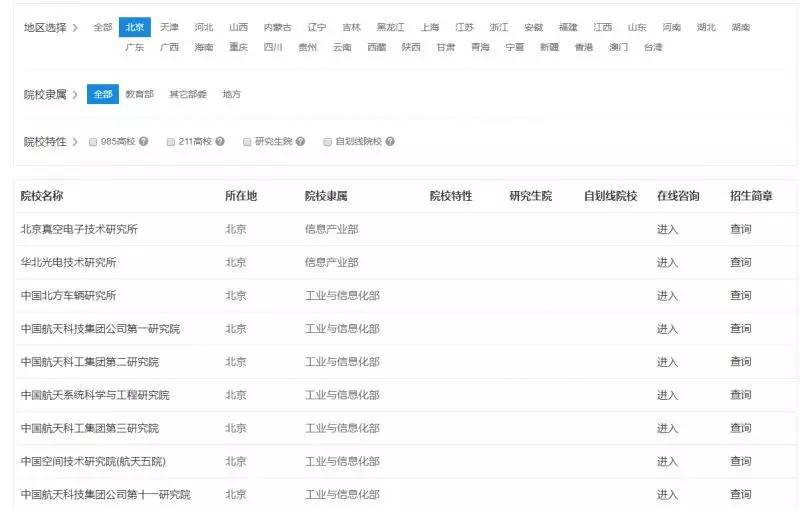800x510 pixels.
Task: Choose 新疆 region
Action: point(549,47)
